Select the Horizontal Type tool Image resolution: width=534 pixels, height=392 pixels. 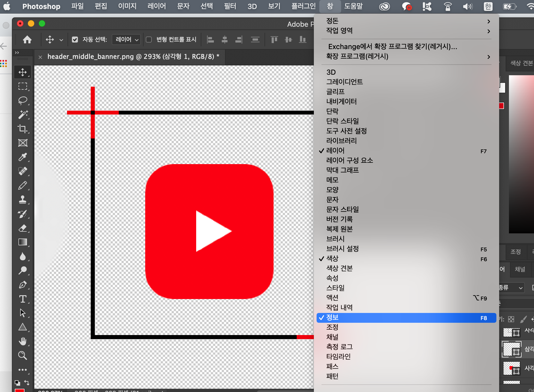pyautogui.click(x=23, y=299)
